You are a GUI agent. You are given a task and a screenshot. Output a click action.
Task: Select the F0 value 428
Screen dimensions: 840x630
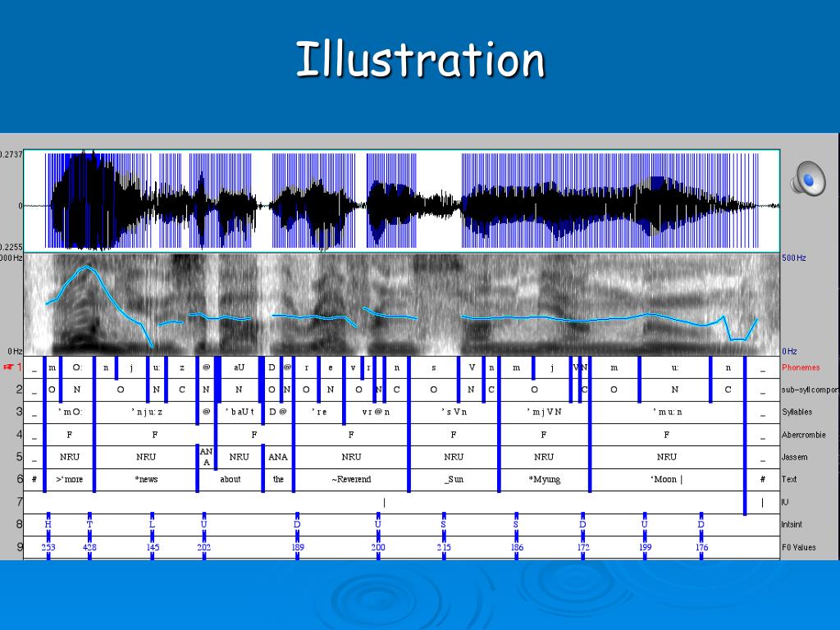pos(89,547)
